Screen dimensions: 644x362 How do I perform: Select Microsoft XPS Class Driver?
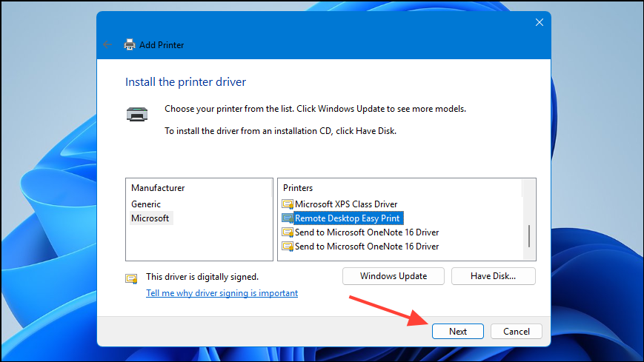(x=346, y=204)
